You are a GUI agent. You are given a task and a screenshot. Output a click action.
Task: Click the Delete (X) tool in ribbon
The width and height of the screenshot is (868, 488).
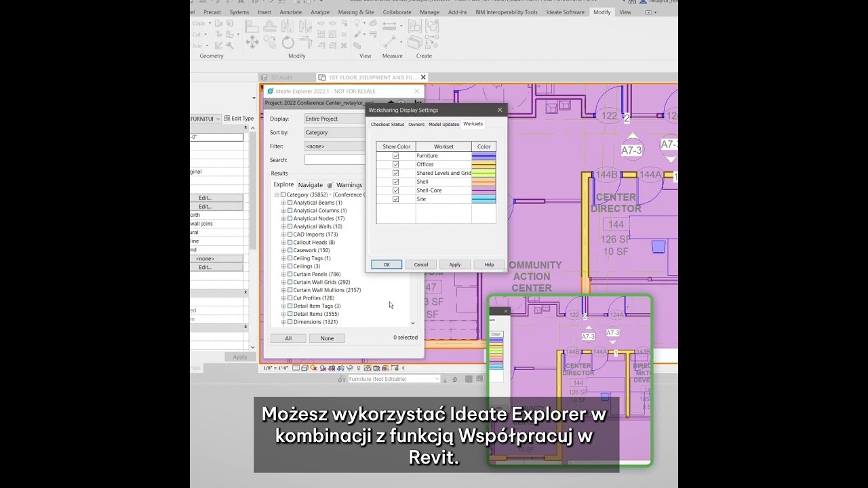coord(344,45)
